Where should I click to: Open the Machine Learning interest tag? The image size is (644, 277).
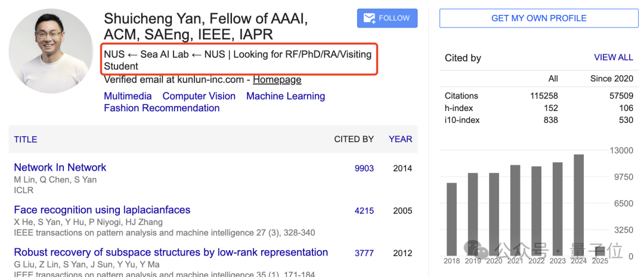(x=286, y=96)
